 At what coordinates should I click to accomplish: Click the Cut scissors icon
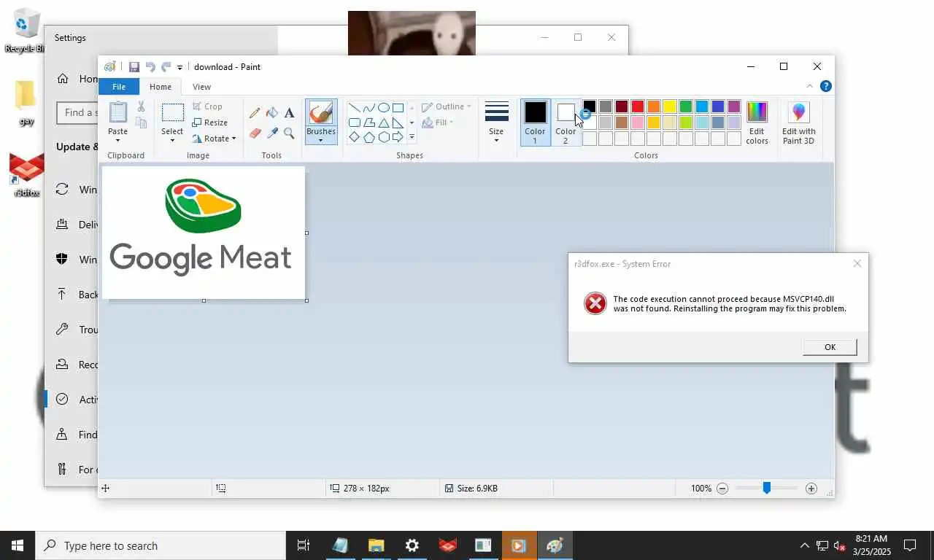pyautogui.click(x=141, y=107)
